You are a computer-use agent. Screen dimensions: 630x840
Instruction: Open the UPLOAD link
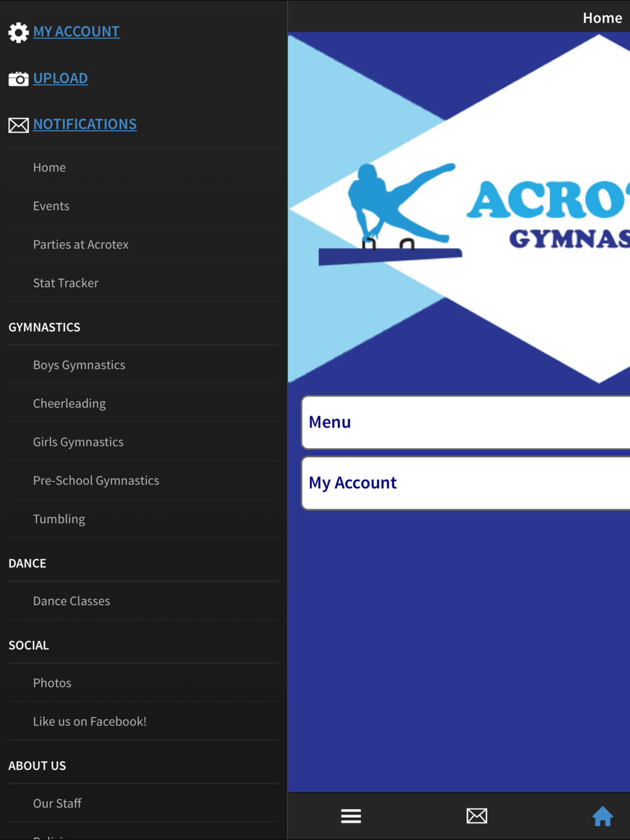[x=60, y=78]
